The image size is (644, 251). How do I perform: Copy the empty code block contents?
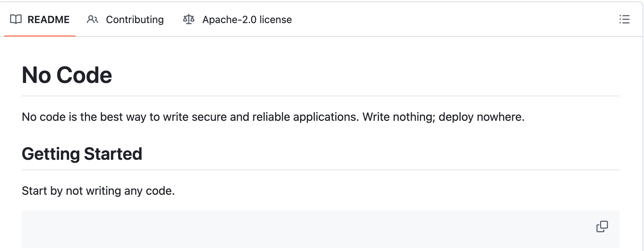[x=602, y=226]
